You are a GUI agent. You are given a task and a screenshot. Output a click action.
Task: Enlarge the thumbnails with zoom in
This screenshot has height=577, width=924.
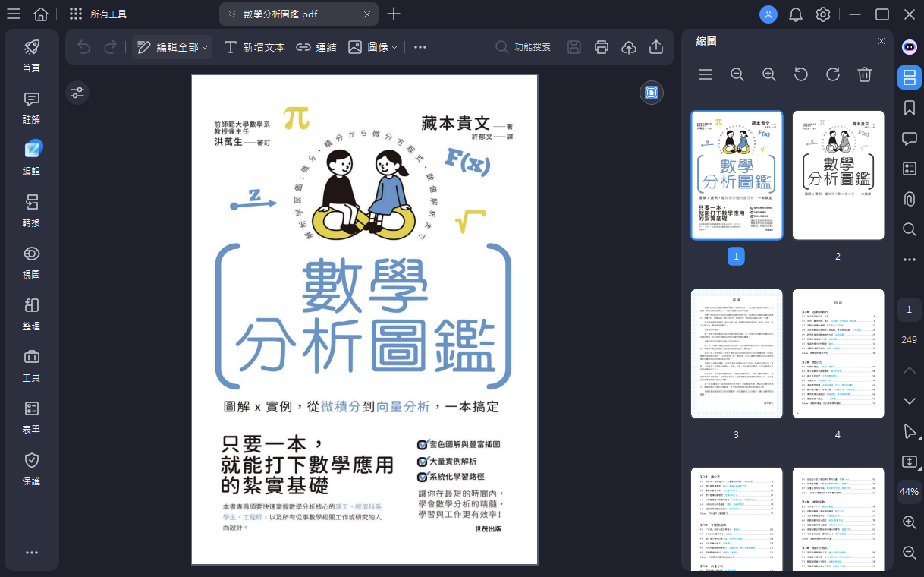(x=769, y=74)
